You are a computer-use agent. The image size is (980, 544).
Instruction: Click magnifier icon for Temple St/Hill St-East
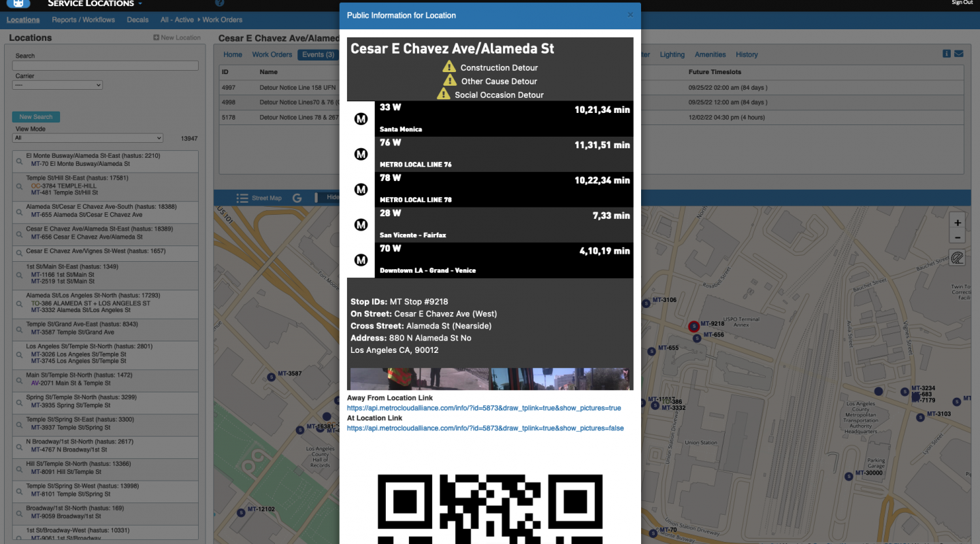19,186
